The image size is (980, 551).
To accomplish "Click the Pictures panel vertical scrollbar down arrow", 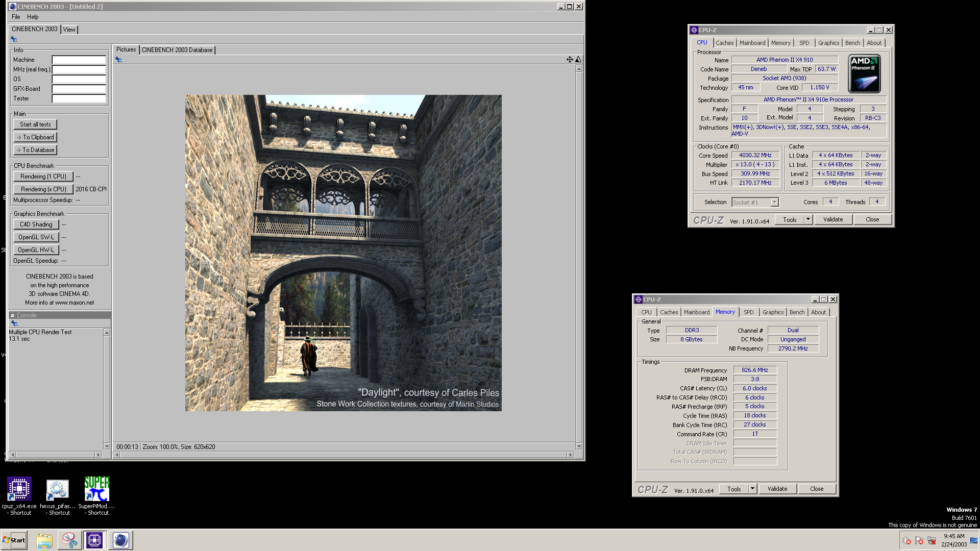I will [579, 446].
